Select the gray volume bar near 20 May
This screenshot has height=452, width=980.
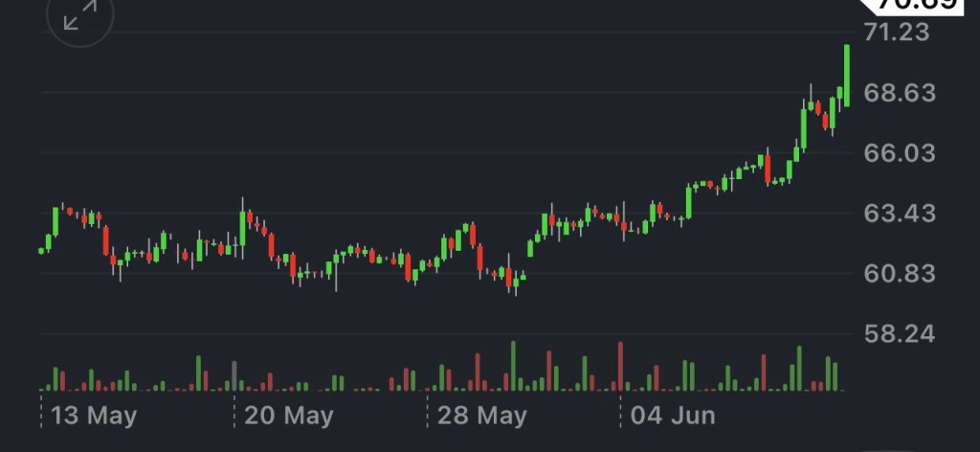(234, 375)
